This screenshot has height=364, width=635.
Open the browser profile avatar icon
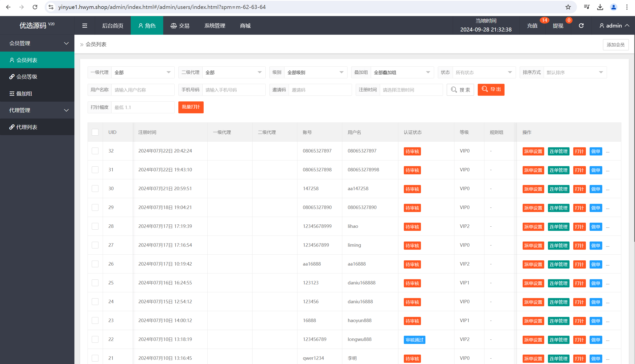point(613,7)
